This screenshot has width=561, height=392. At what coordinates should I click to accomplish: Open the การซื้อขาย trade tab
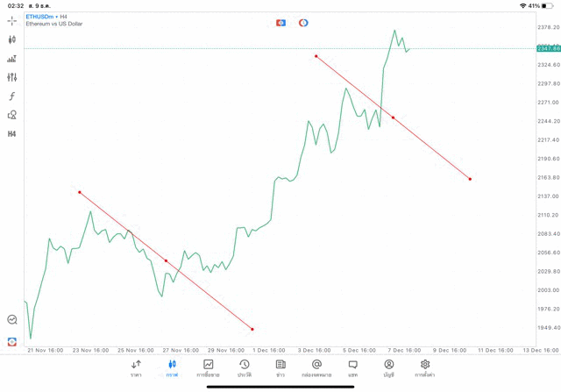click(208, 367)
